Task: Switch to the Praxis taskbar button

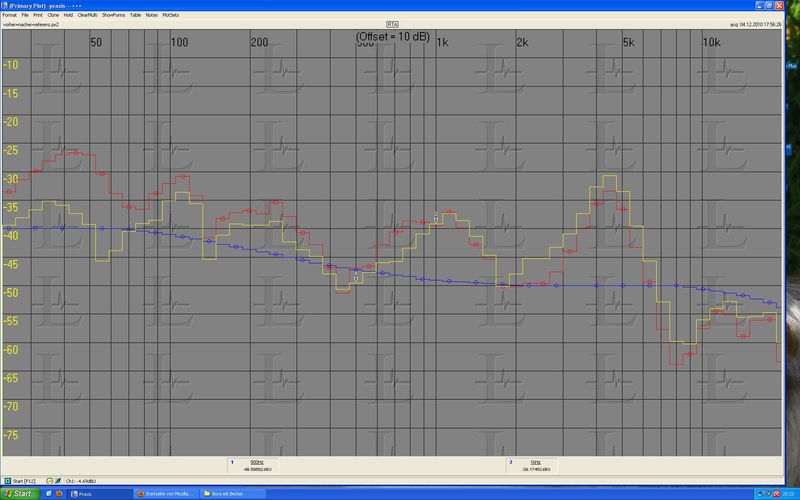Action: click(99, 494)
